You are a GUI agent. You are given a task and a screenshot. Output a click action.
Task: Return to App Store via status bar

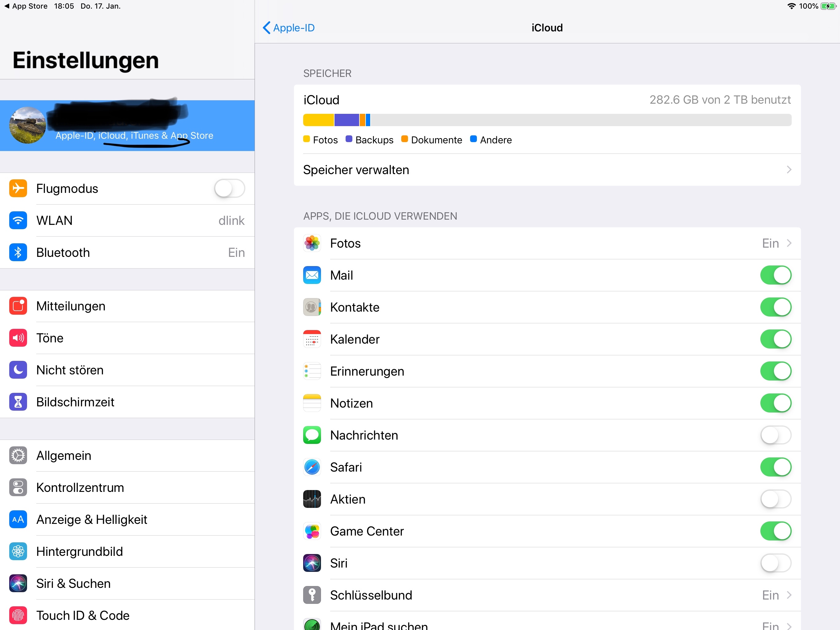[26, 6]
